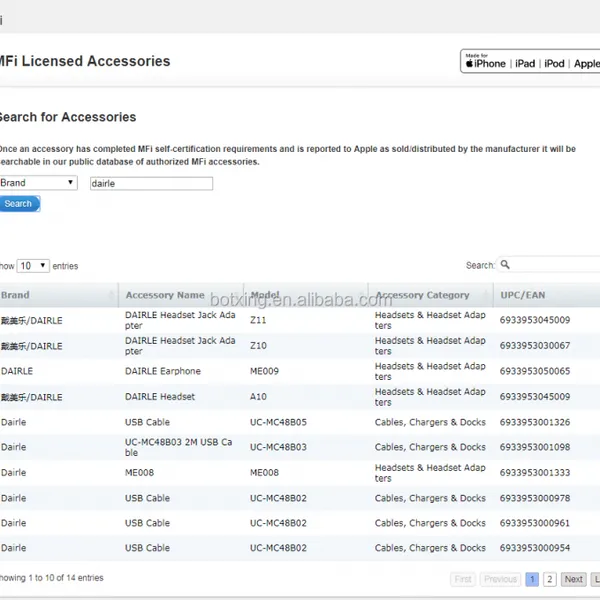Screen dimensions: 600x600
Task: Sort table by Brand column header
Action: [59, 295]
